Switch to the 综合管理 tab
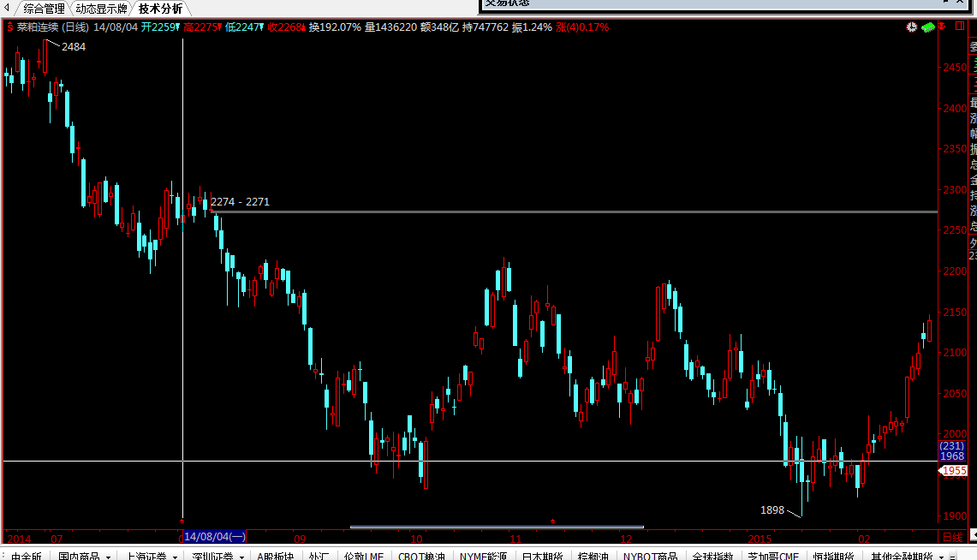 43,9
